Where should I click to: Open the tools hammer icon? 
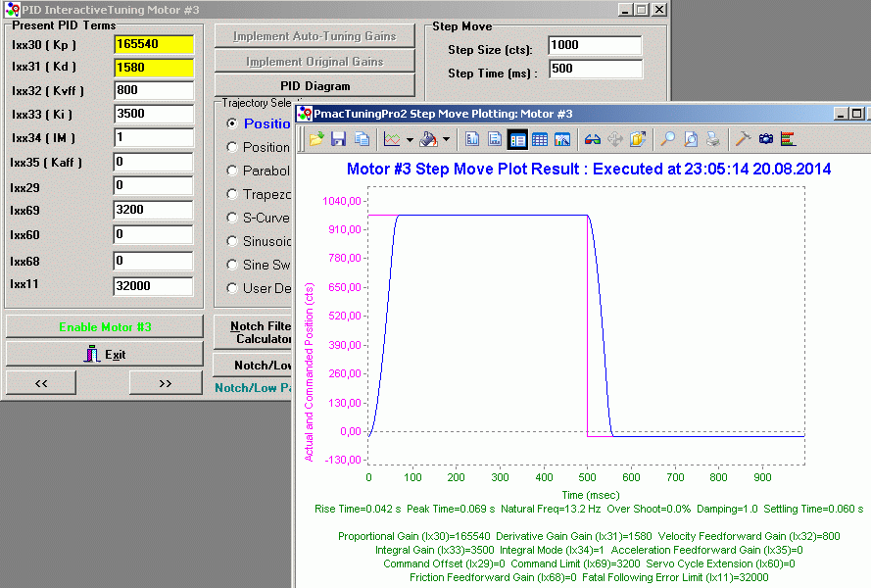point(743,139)
